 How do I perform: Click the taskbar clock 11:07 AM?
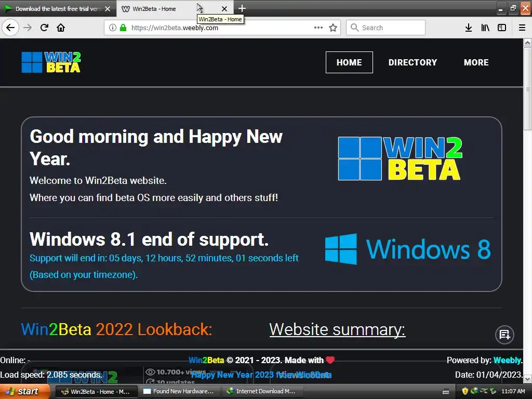tap(513, 391)
